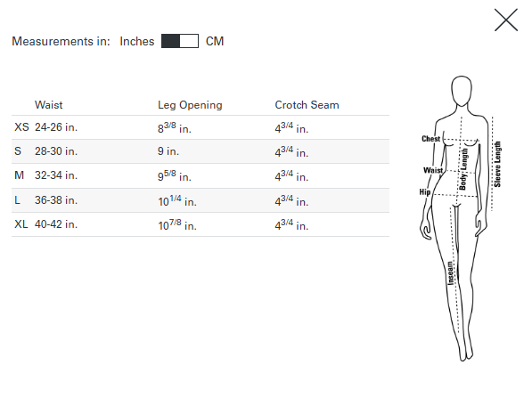Click the Leg Opening column header
Image resolution: width=532 pixels, height=414 pixels.
pyautogui.click(x=190, y=105)
